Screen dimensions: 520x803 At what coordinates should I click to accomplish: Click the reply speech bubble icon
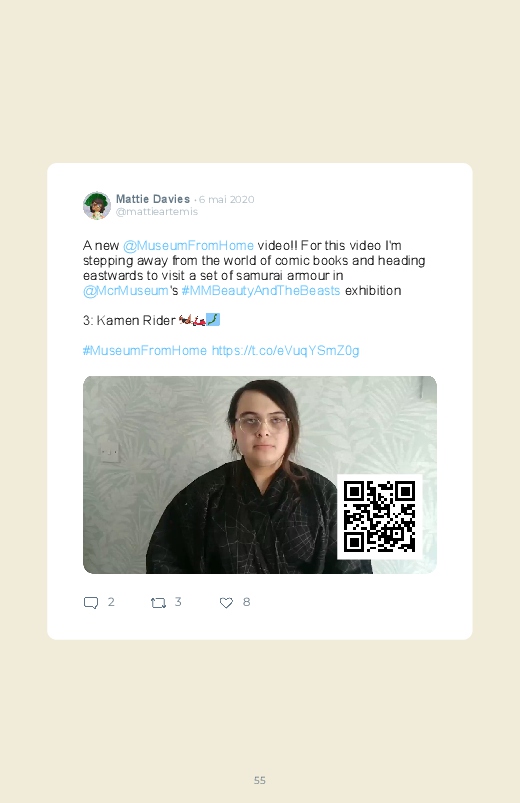point(91,603)
